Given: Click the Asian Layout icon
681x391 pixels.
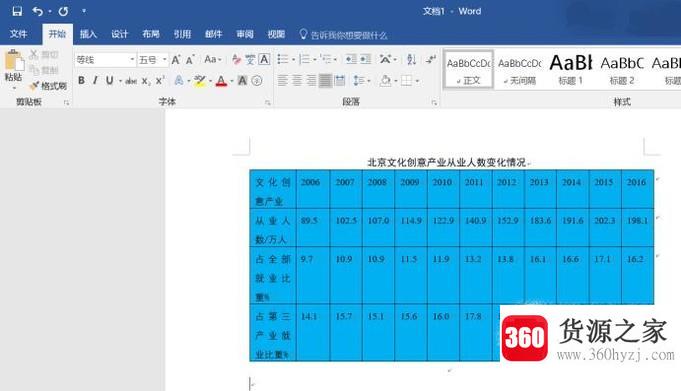Looking at the screenshot, I should tap(385, 59).
